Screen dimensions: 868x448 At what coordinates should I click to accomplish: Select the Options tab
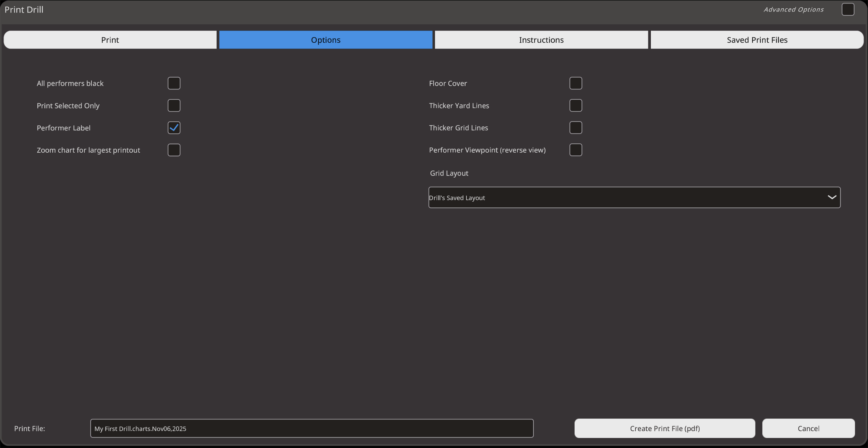tap(326, 40)
